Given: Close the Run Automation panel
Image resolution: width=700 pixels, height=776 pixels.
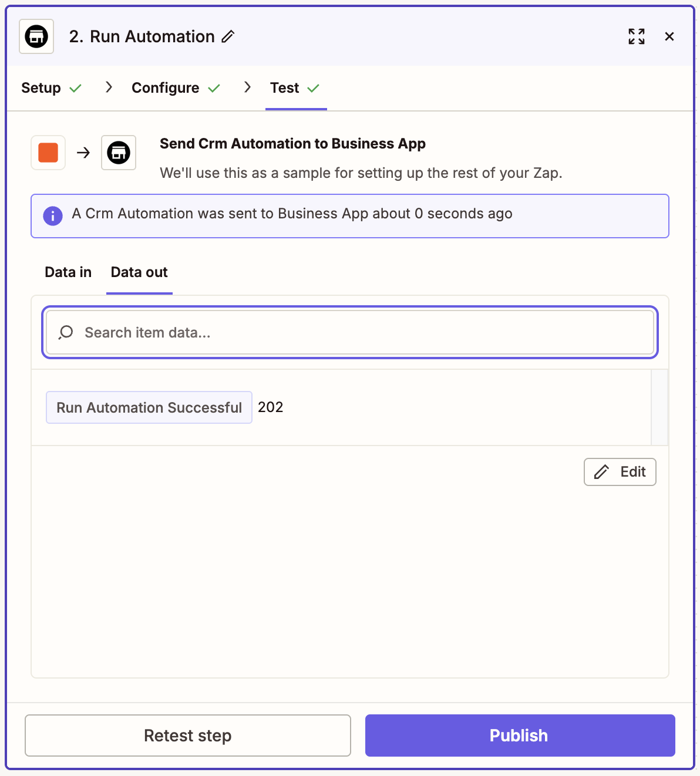Looking at the screenshot, I should click(669, 36).
